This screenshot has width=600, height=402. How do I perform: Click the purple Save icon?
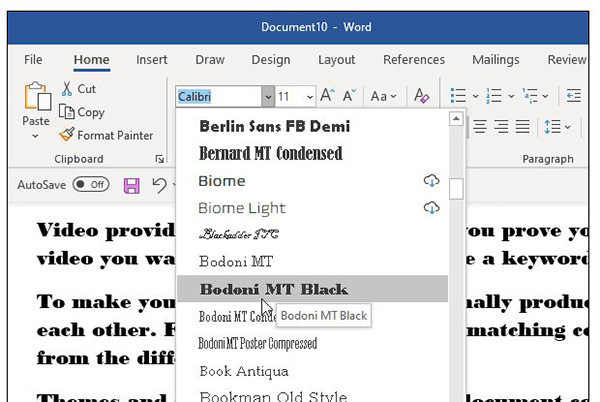pyautogui.click(x=131, y=185)
